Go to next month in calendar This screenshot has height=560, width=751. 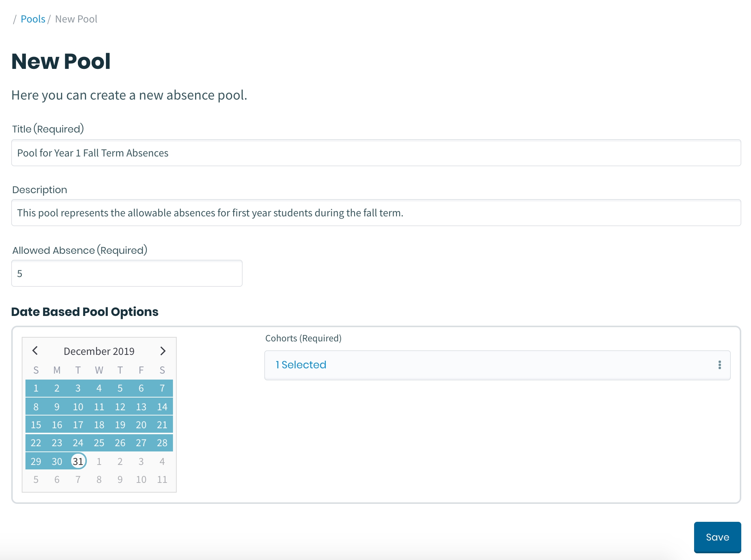(x=163, y=351)
